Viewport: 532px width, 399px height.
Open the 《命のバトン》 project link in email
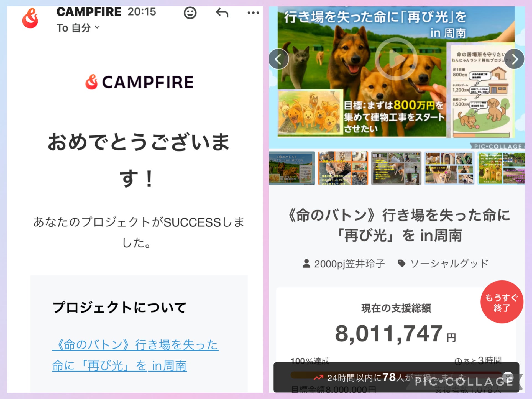(x=135, y=355)
